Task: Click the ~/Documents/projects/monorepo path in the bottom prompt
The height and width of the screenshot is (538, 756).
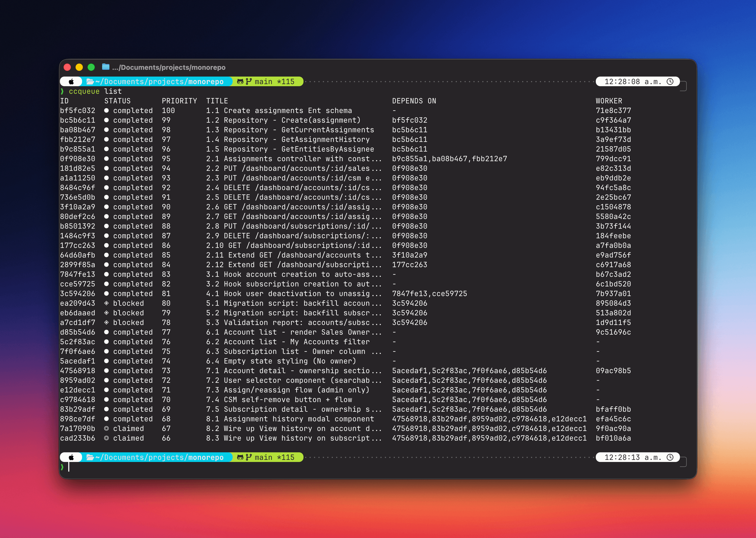Action: (159, 457)
